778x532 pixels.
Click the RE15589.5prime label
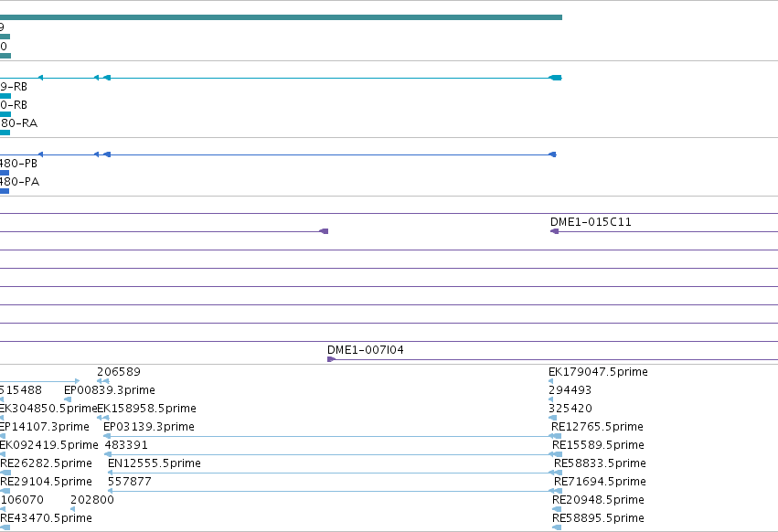(x=598, y=445)
